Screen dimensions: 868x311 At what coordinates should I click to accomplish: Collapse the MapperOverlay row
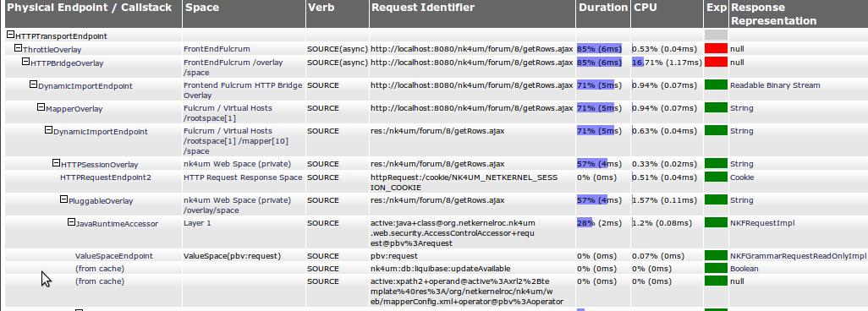pos(41,107)
